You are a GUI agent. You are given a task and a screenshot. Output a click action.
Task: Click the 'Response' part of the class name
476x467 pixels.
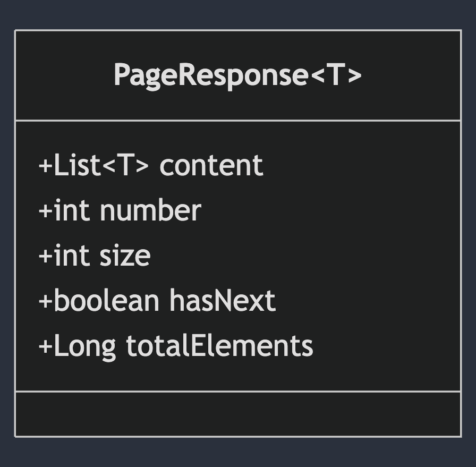click(x=242, y=75)
